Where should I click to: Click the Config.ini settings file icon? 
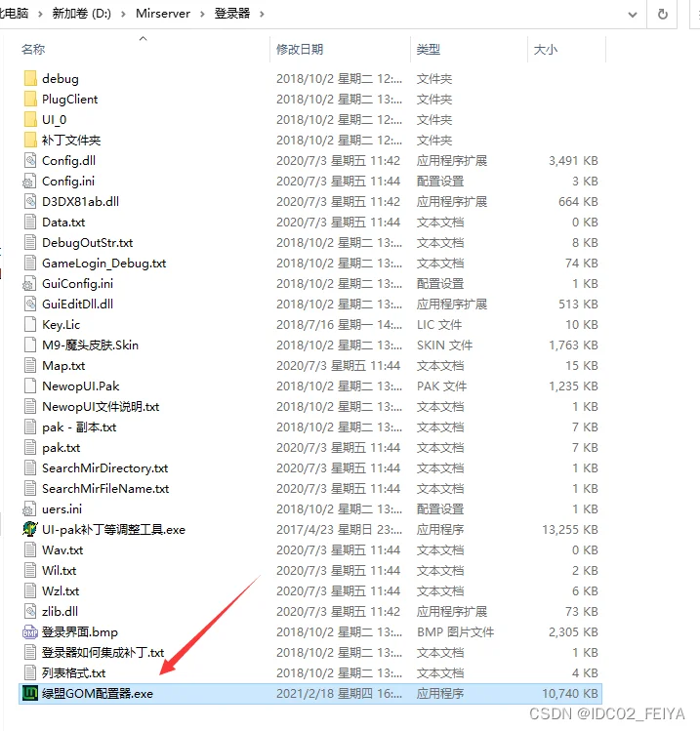pyautogui.click(x=29, y=182)
